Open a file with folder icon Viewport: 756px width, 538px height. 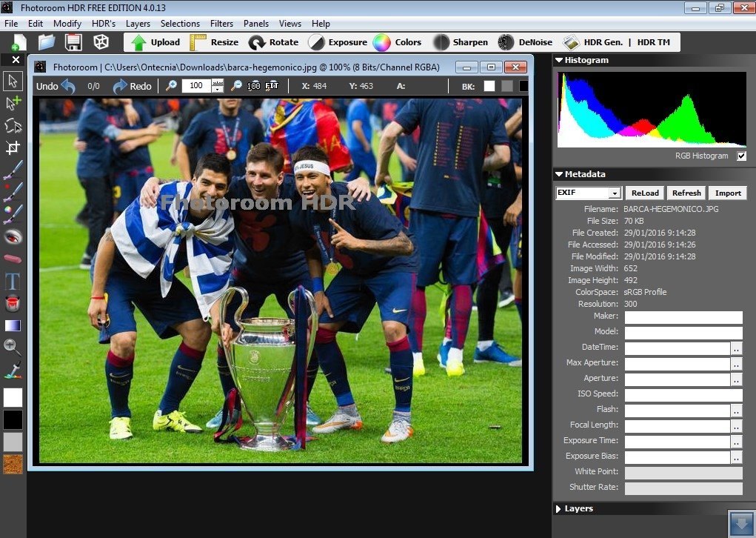coord(47,42)
